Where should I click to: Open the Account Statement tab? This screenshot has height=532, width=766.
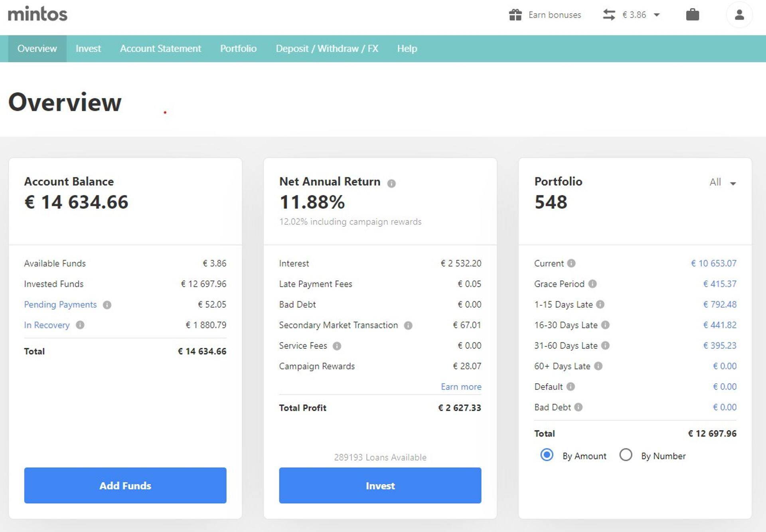(x=160, y=49)
